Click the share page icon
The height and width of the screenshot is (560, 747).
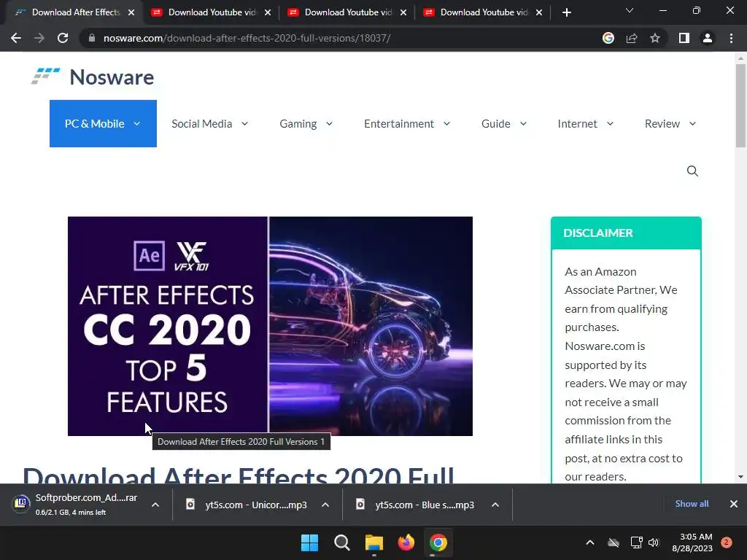[x=632, y=38]
